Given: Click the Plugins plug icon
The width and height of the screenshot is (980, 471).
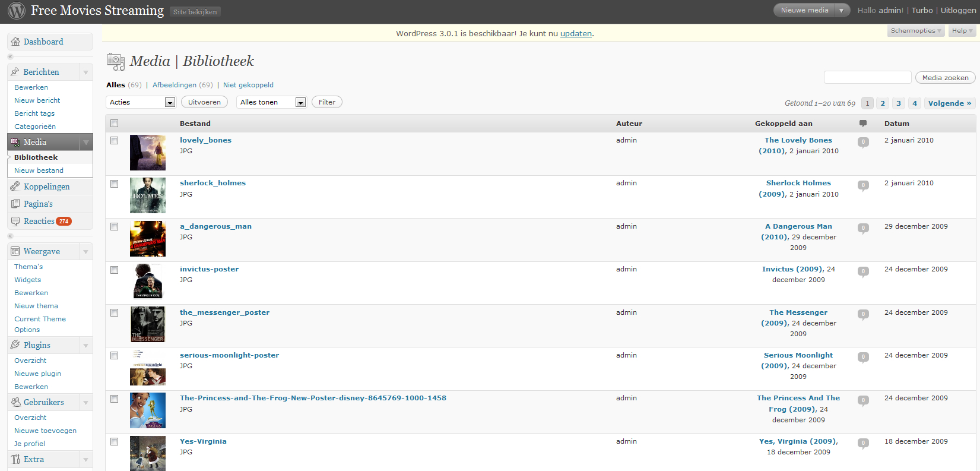Looking at the screenshot, I should pyautogui.click(x=15, y=345).
